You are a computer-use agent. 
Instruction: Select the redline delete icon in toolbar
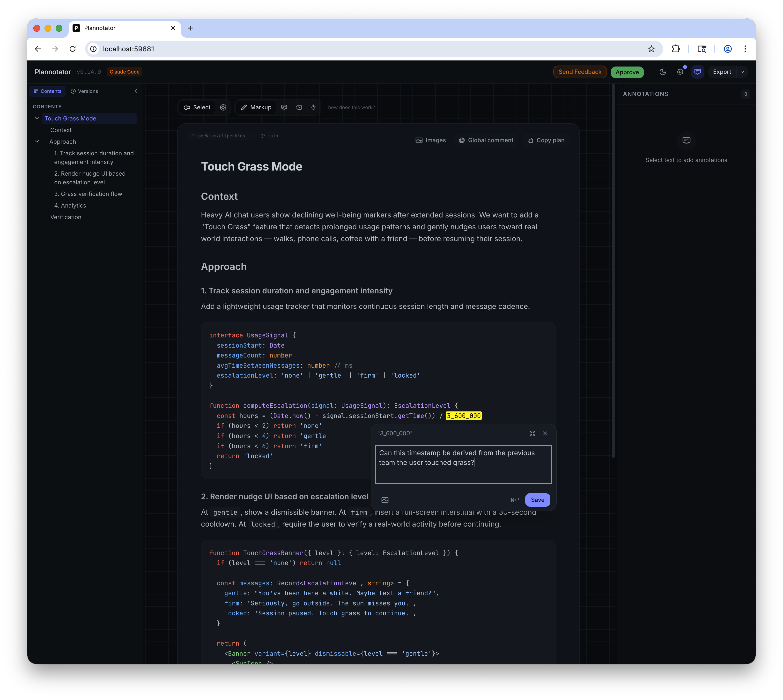click(x=299, y=107)
